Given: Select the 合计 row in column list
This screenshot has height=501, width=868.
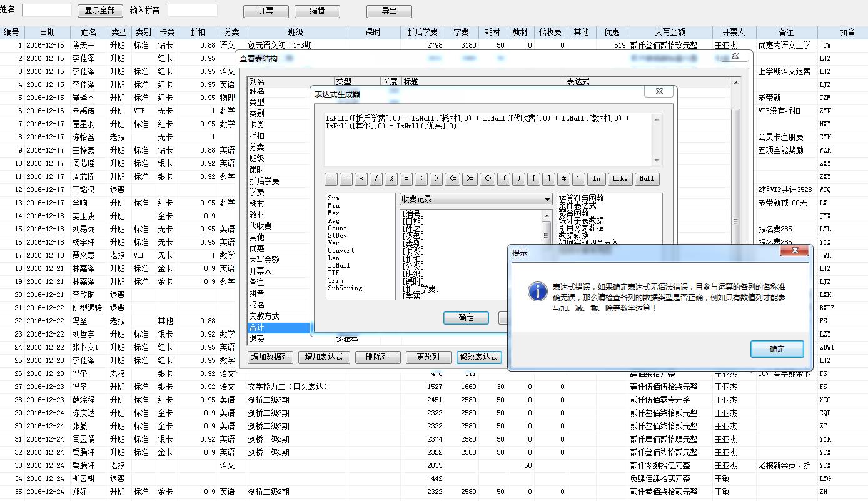Looking at the screenshot, I should pyautogui.click(x=278, y=328).
